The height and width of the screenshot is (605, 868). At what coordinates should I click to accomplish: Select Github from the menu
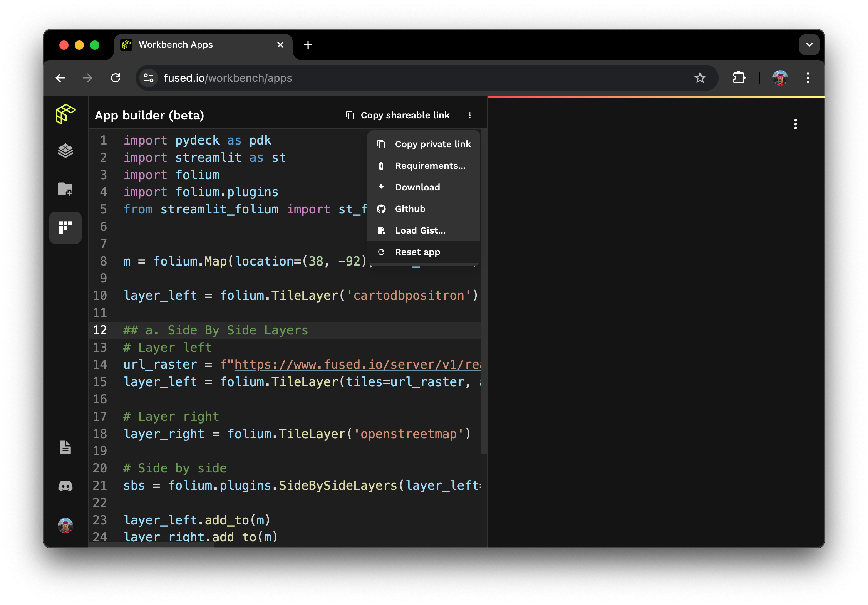pyautogui.click(x=424, y=209)
